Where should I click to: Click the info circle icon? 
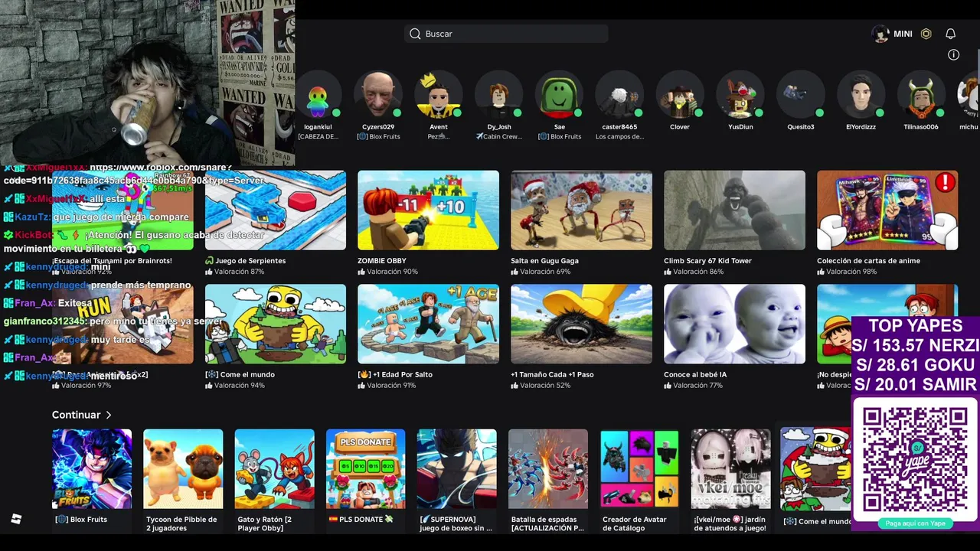953,54
